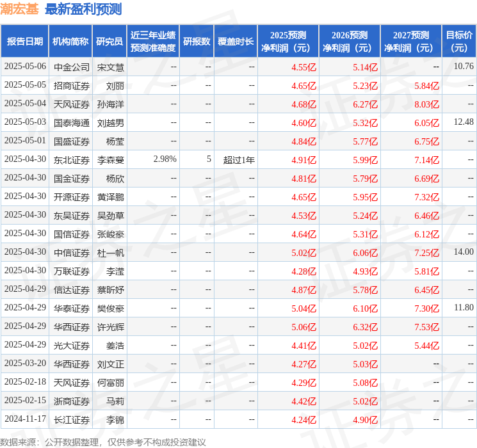Click the 潮宏基 stock name in the title

19,9
